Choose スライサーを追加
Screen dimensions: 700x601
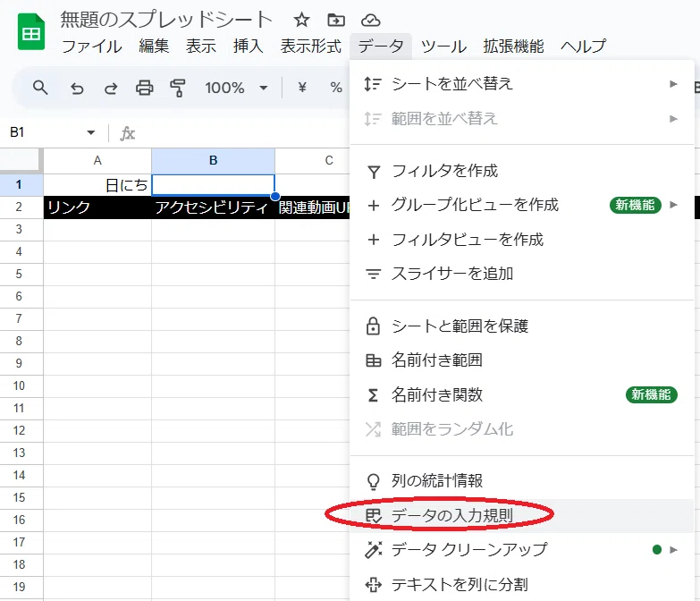(x=522, y=274)
